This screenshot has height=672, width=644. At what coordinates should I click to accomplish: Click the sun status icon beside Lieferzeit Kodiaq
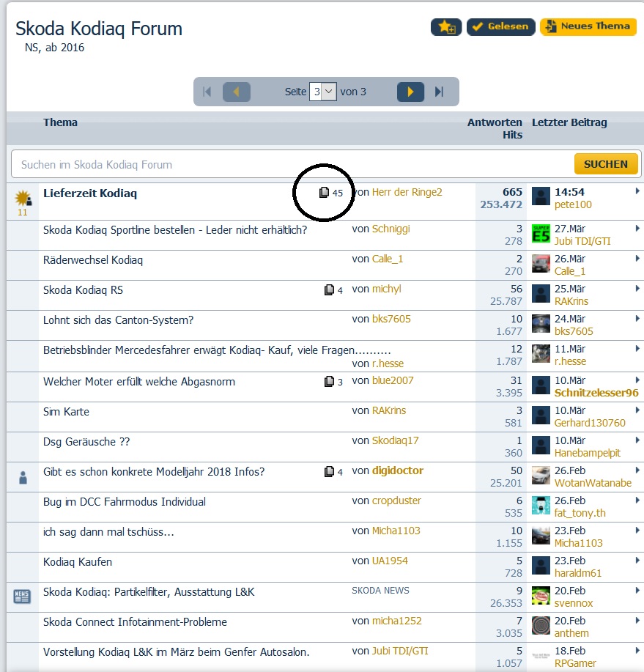click(x=23, y=199)
